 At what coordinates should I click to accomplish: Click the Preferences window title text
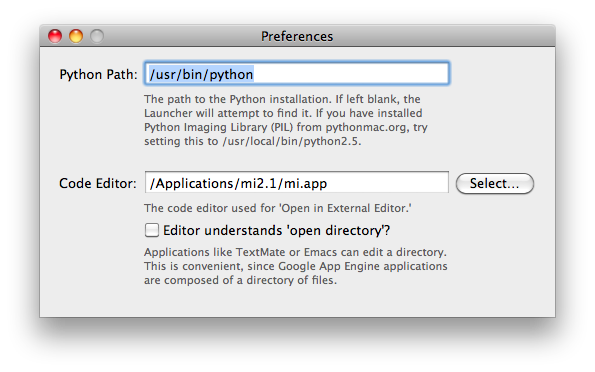(297, 36)
